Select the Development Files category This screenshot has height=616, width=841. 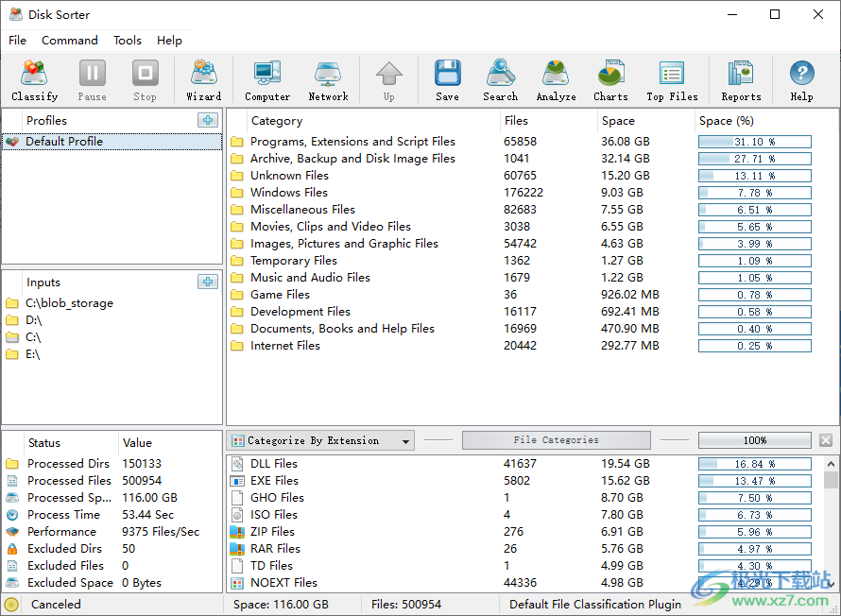click(x=300, y=312)
